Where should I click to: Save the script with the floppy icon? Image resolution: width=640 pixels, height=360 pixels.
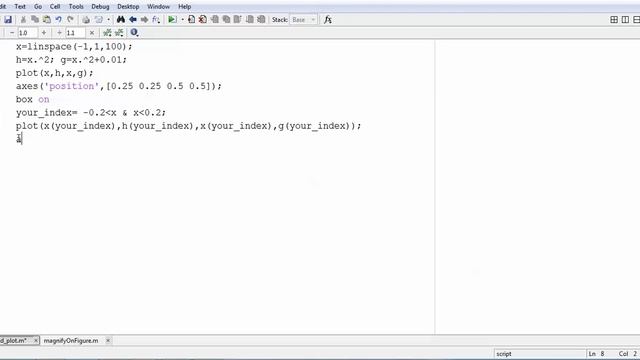8,20
